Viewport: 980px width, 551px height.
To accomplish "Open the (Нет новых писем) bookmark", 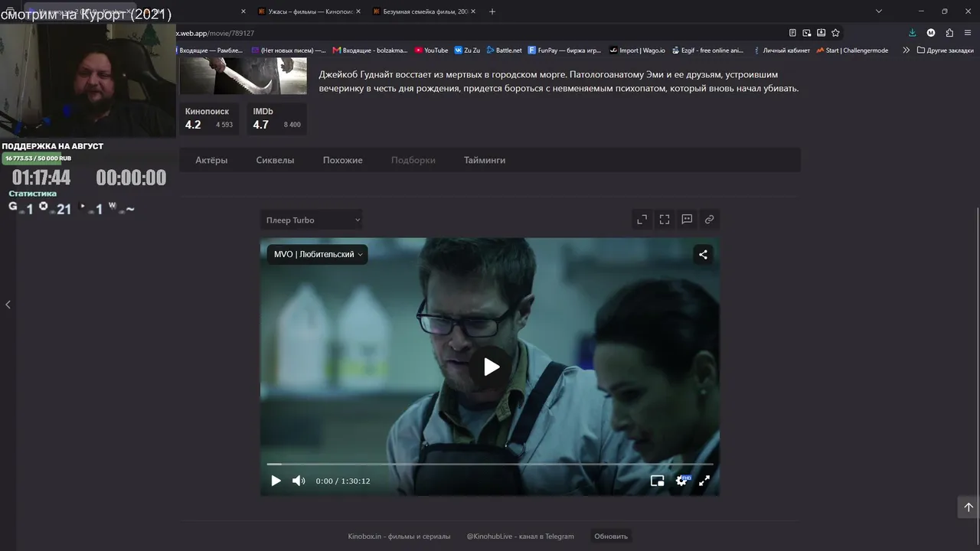I will [x=289, y=51].
